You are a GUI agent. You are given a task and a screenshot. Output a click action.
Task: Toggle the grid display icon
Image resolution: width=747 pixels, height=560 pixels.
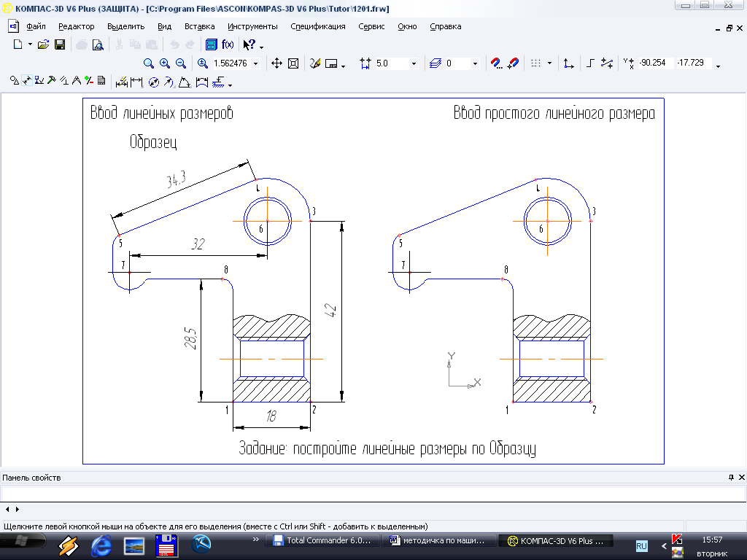(536, 63)
